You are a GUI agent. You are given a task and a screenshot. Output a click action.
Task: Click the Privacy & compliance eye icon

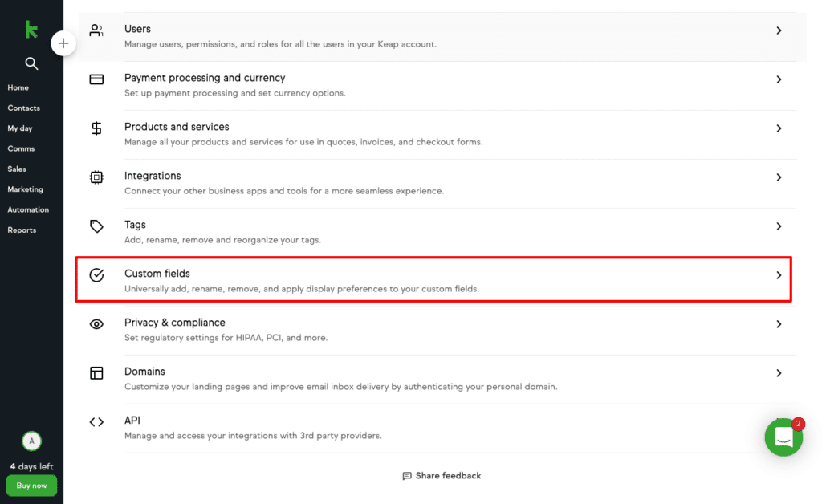(96, 324)
